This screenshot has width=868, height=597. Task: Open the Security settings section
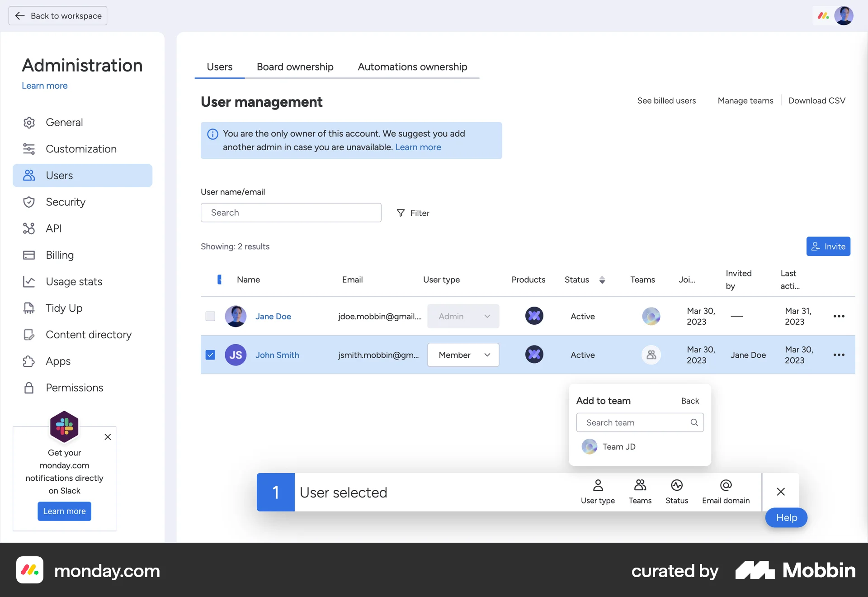pyautogui.click(x=66, y=202)
